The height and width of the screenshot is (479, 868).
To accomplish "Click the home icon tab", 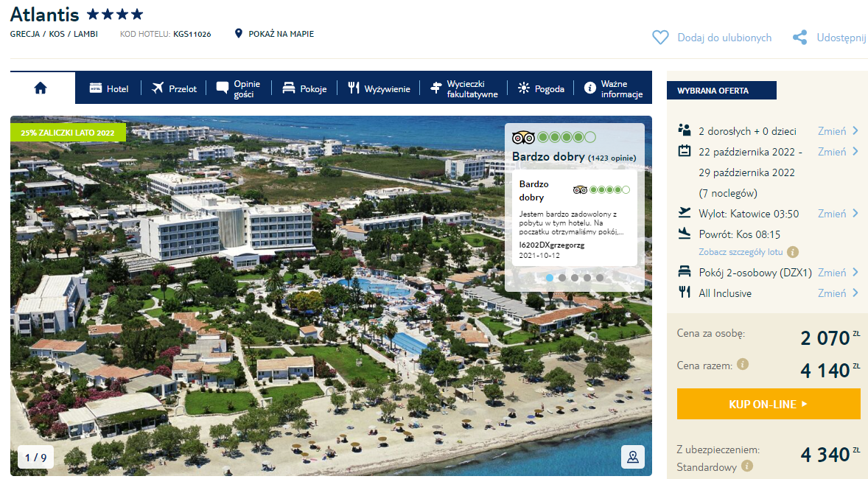I will pos(41,88).
